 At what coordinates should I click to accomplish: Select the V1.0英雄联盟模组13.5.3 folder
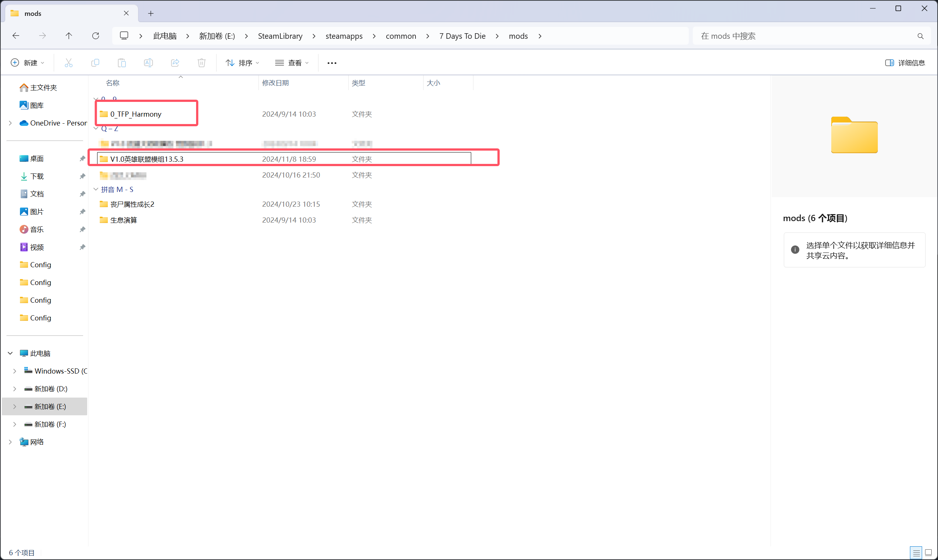pyautogui.click(x=284, y=159)
